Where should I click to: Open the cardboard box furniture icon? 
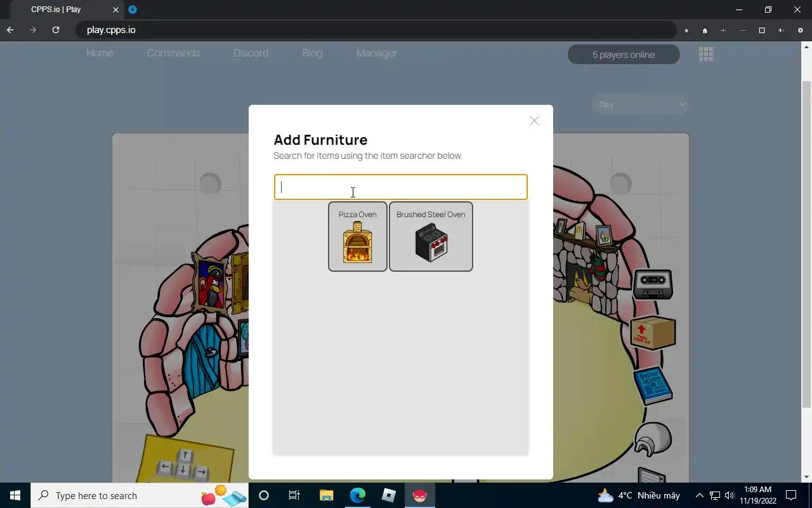(653, 332)
